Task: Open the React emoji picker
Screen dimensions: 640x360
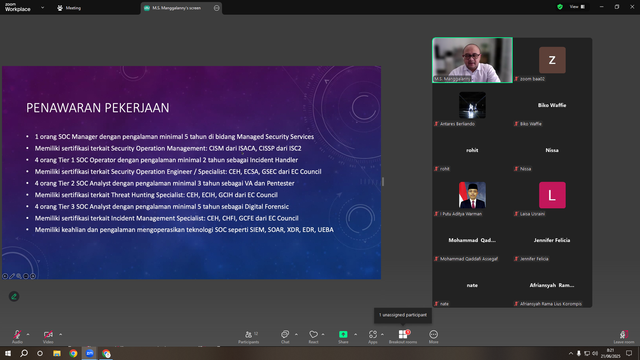Action: [x=313, y=336]
